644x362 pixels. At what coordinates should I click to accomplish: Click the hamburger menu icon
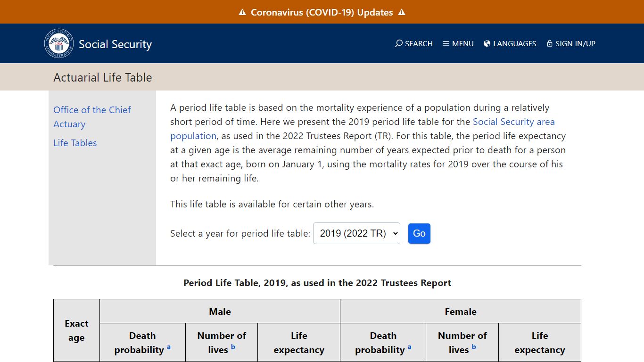(x=446, y=43)
